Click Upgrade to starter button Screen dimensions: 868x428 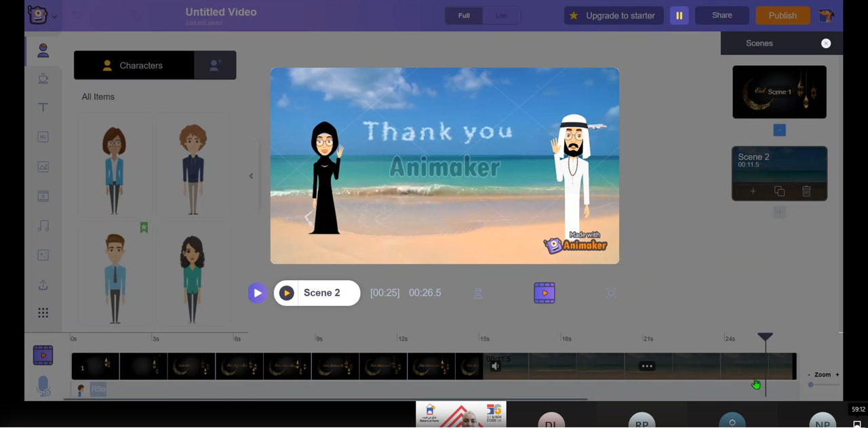click(x=614, y=16)
